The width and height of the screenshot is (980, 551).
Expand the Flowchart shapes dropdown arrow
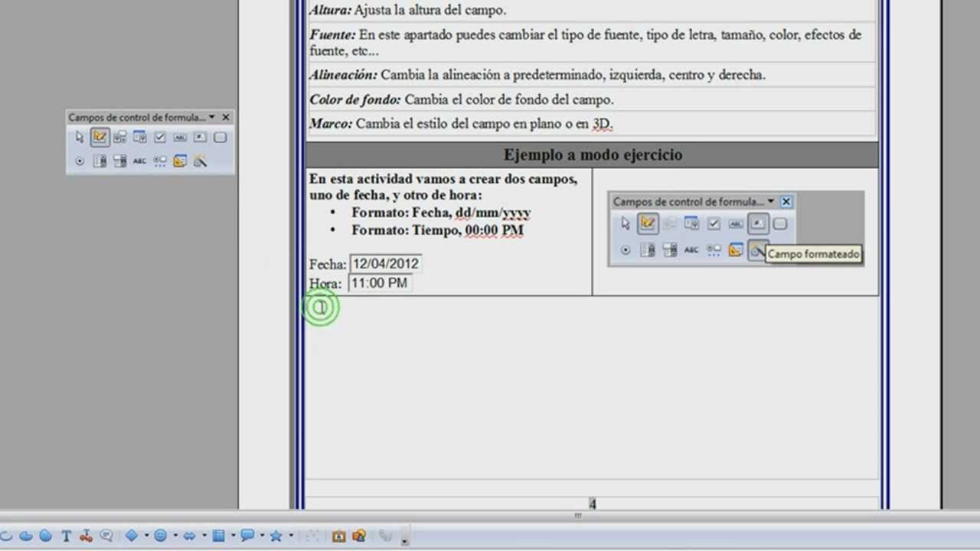point(232,536)
